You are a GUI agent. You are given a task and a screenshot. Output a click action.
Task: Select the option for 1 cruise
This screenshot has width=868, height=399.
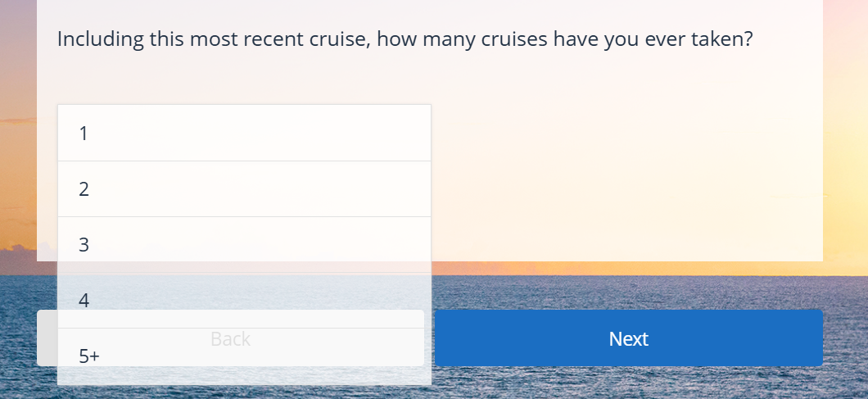[x=244, y=133]
